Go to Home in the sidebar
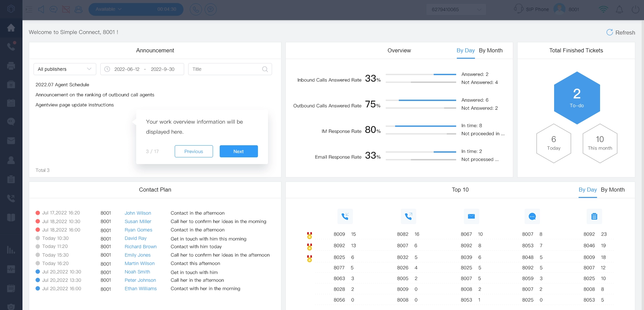The image size is (644, 310). [x=11, y=28]
